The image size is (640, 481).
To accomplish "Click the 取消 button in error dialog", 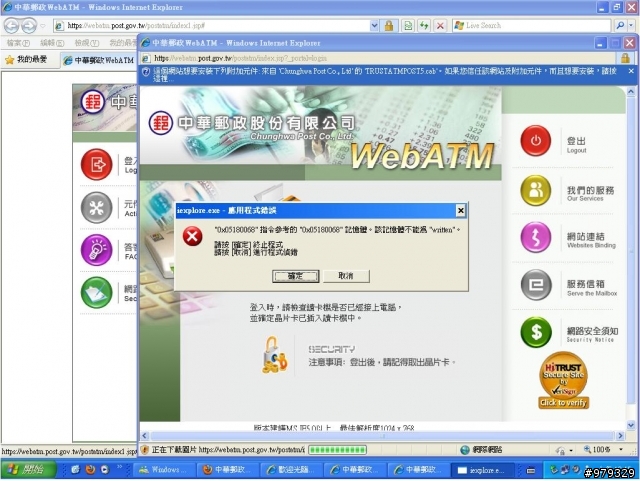I will click(346, 276).
